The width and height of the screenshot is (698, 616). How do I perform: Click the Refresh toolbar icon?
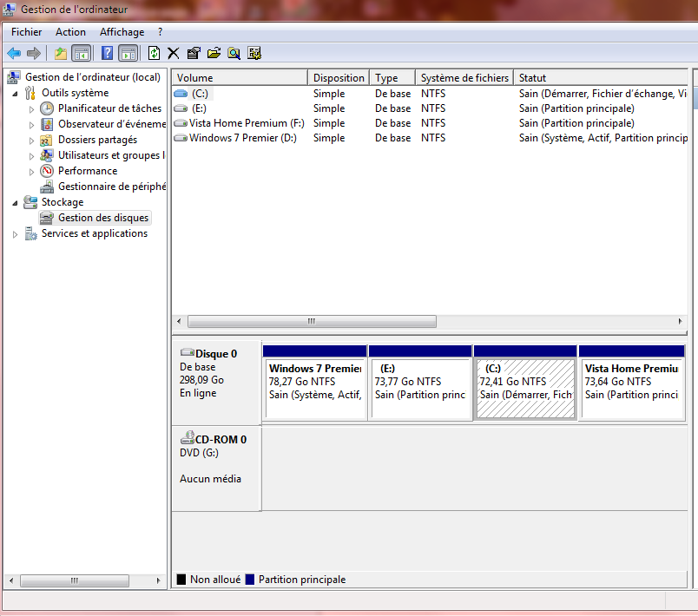coord(154,54)
